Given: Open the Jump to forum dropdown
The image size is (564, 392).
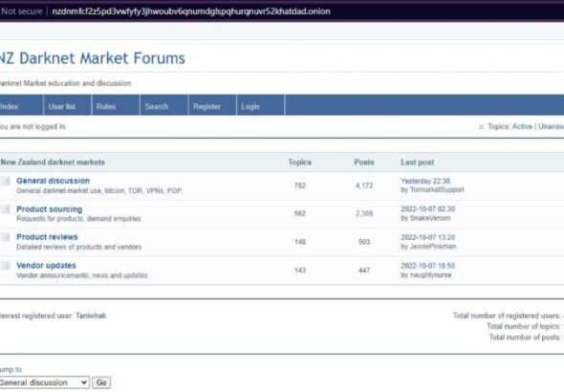Looking at the screenshot, I should point(44,382).
